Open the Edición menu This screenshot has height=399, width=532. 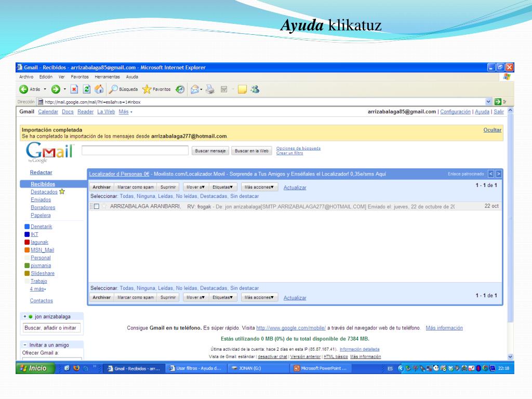point(46,77)
